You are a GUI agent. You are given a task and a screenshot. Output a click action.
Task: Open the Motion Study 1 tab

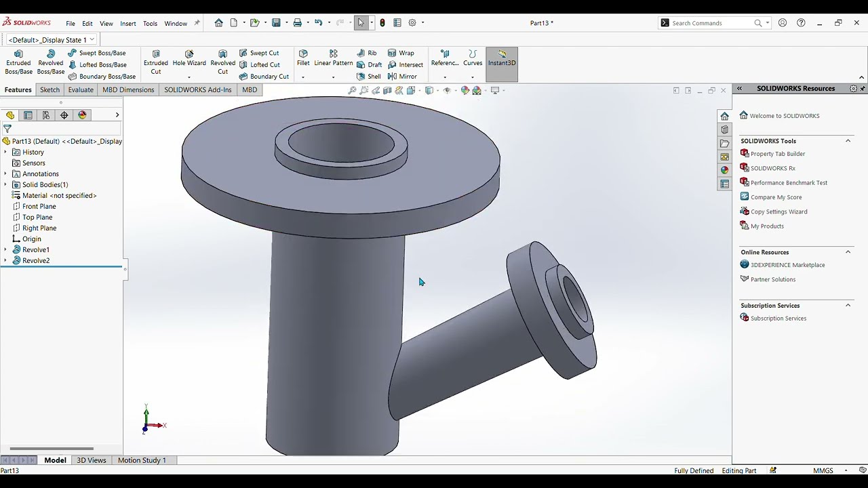(142, 460)
